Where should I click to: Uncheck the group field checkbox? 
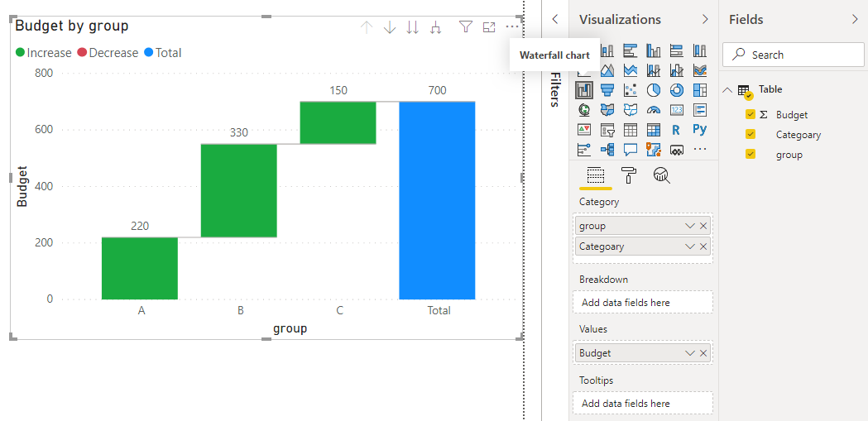751,154
